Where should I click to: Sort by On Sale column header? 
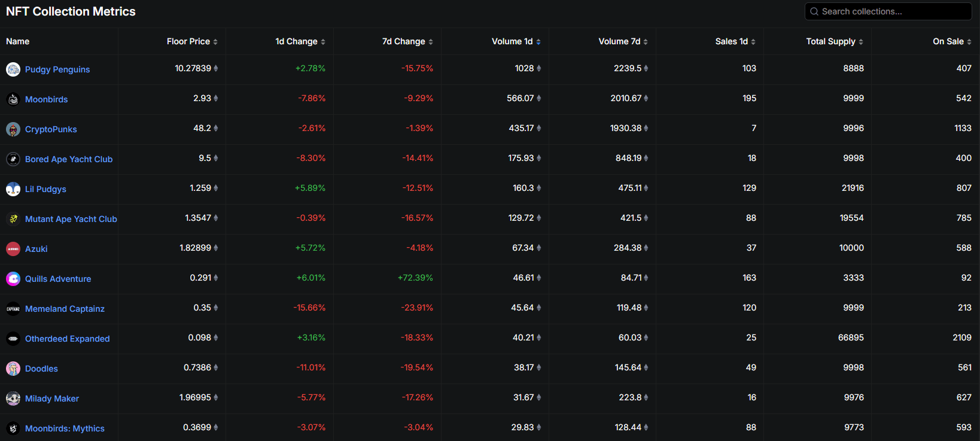click(952, 41)
